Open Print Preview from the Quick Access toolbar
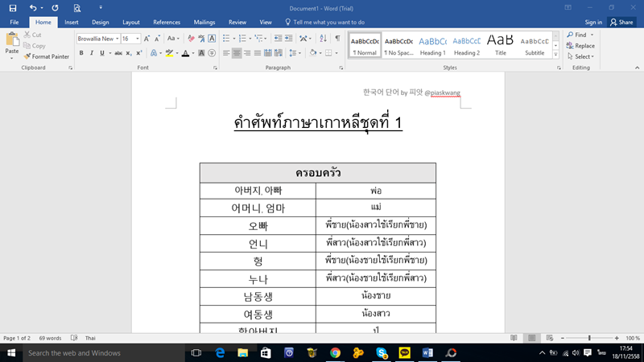Viewport: 644px width, 362px height. [76, 8]
